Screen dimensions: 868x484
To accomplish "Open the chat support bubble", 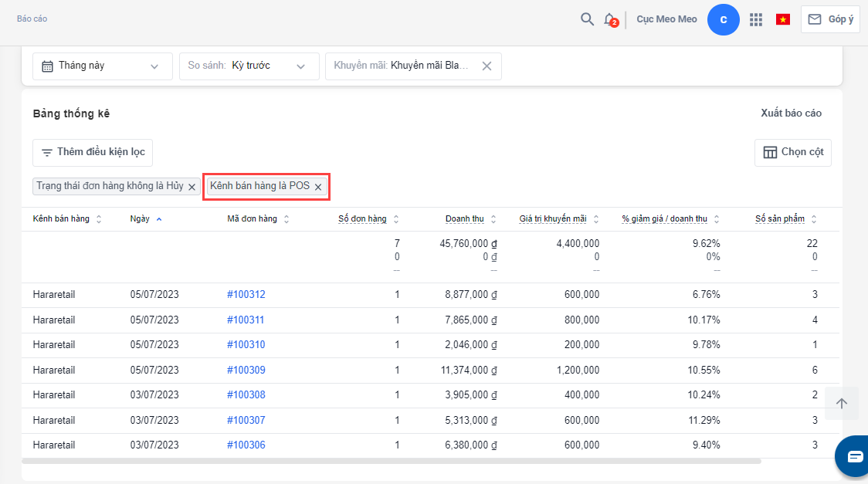I will (855, 456).
